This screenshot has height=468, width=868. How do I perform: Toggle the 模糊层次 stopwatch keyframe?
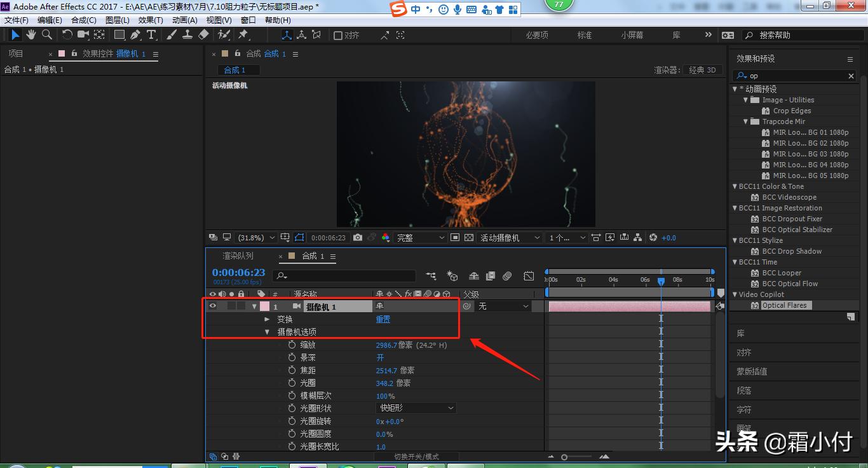pos(292,396)
